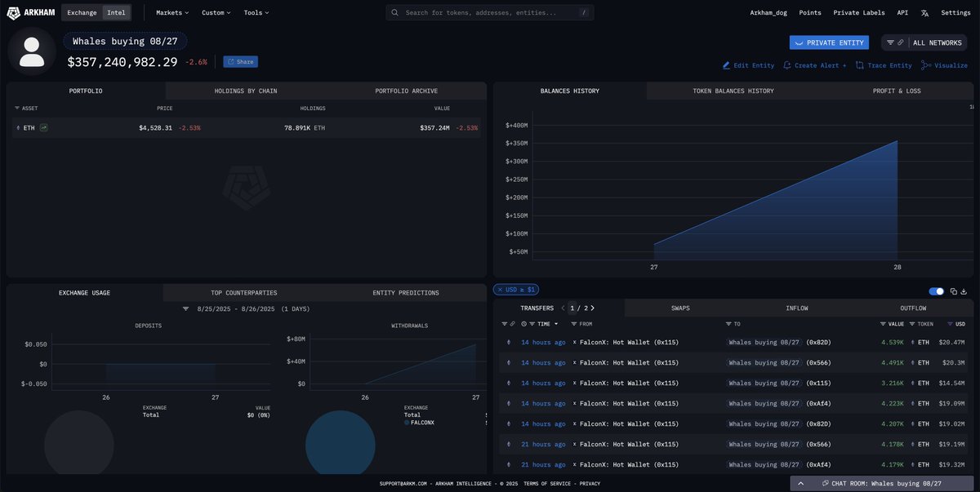Click the Token column filter icon

click(912, 324)
